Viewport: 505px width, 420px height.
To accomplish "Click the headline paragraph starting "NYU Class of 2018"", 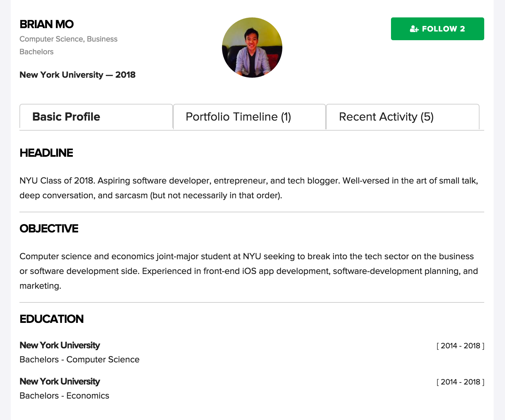I will click(x=248, y=188).
